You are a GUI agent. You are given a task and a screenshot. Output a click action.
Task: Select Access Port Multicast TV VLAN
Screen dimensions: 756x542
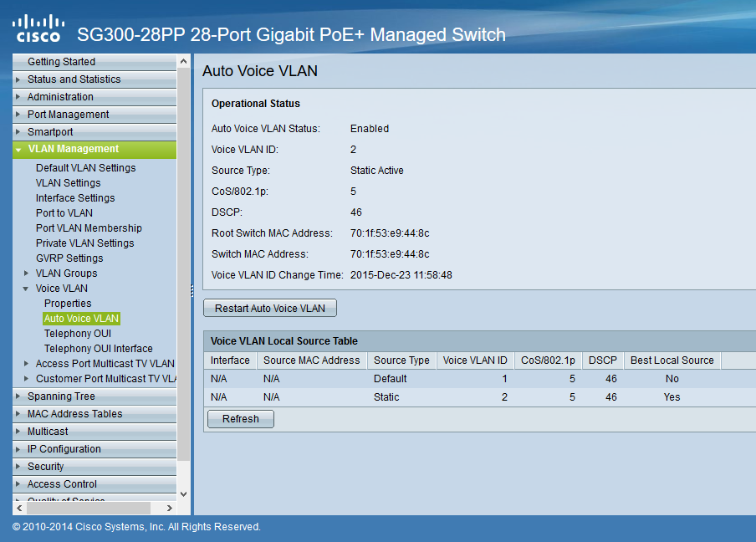coord(105,364)
